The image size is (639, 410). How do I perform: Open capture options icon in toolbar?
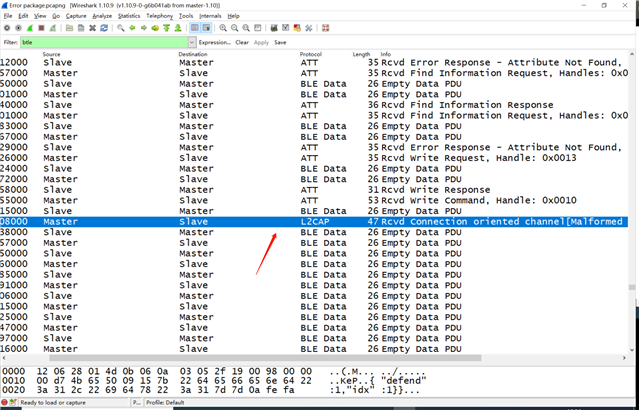18,28
